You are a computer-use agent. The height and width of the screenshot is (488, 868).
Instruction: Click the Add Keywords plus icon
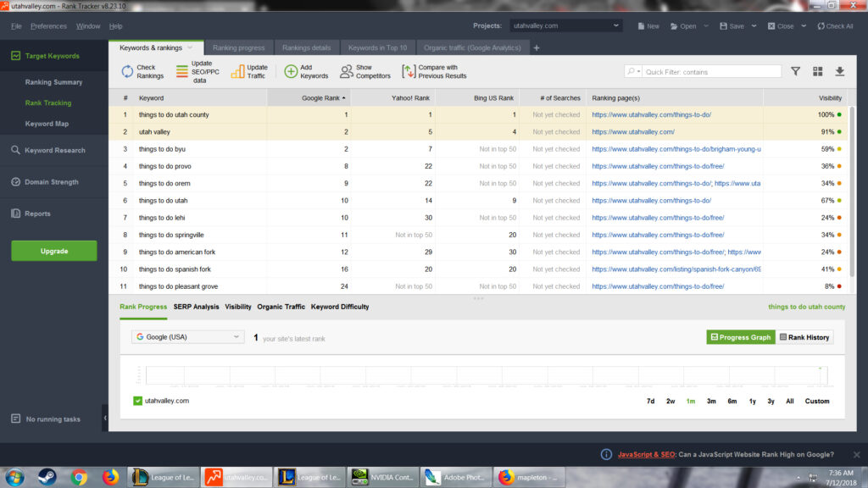point(291,71)
